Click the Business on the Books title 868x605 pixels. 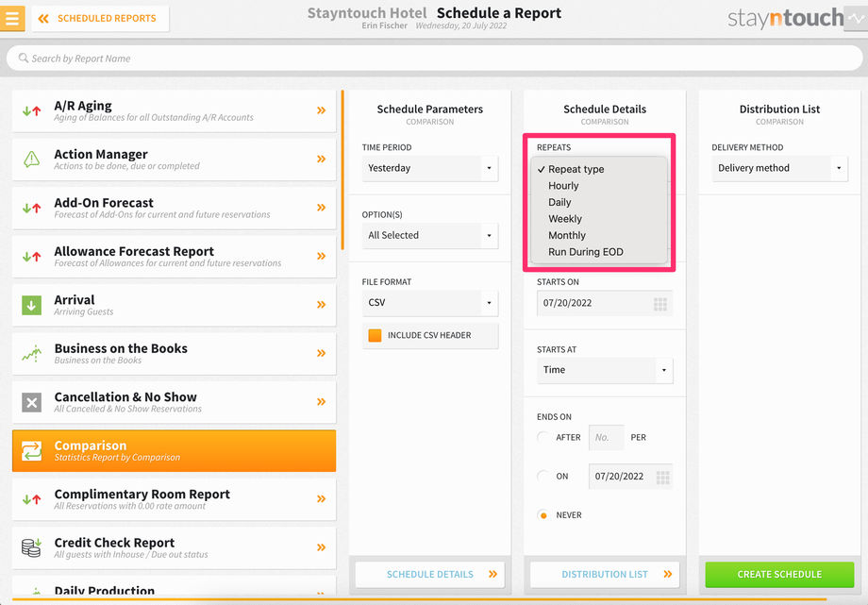(x=121, y=348)
